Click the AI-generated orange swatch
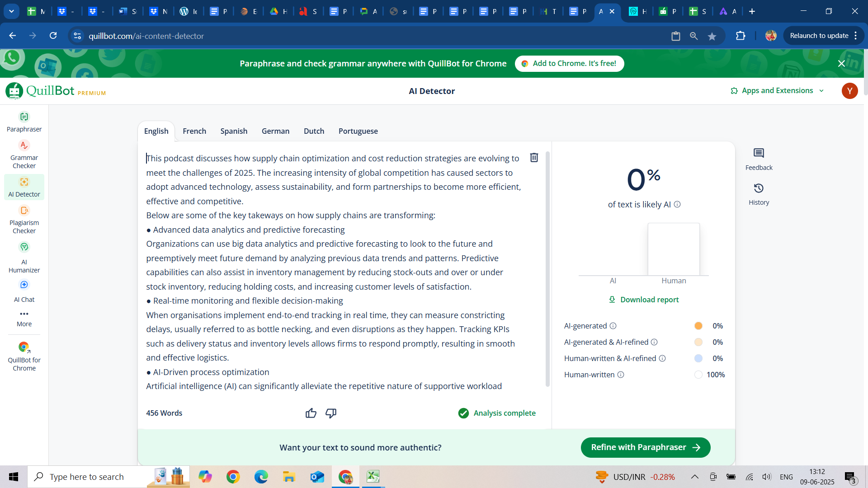Viewport: 868px width, 488px height. 698,326
